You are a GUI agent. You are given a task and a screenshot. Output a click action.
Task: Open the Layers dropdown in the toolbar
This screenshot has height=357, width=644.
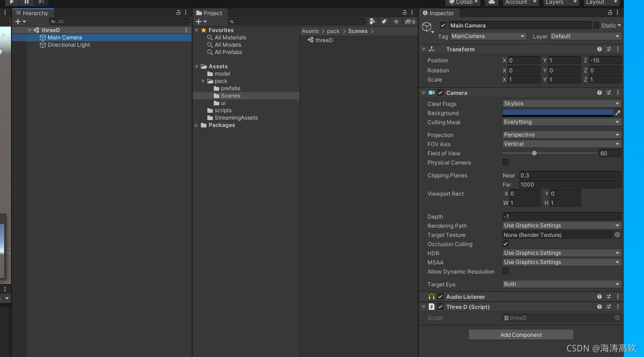point(561,2)
